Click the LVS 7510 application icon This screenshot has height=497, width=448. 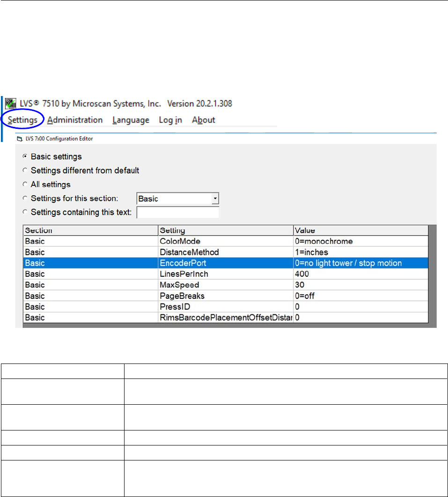10,104
